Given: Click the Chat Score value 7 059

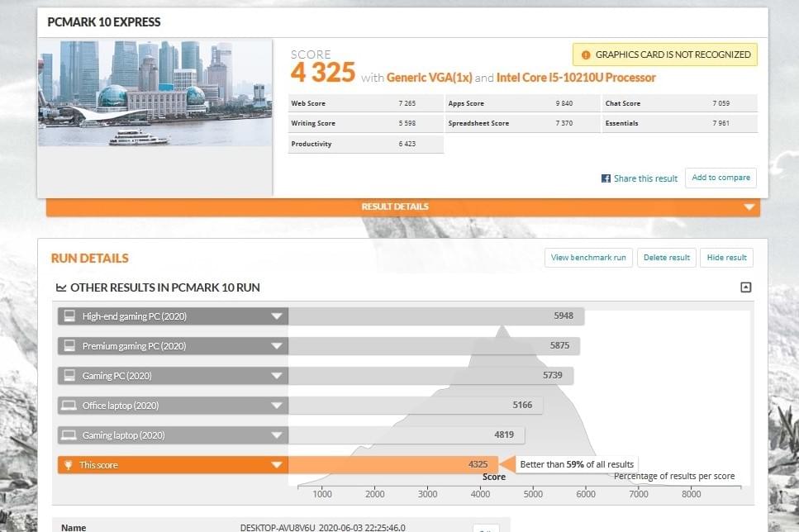Looking at the screenshot, I should (721, 103).
